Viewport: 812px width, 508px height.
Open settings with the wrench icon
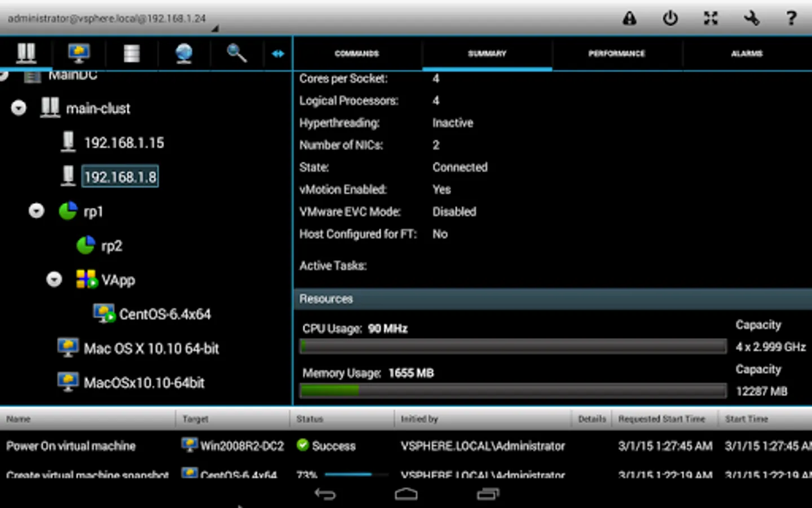pos(751,19)
